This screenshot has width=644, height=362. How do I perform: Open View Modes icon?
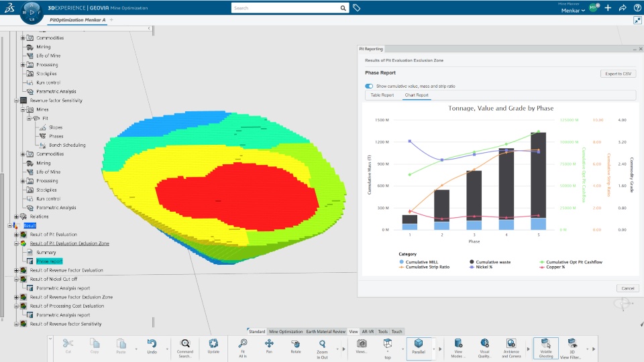tap(458, 343)
